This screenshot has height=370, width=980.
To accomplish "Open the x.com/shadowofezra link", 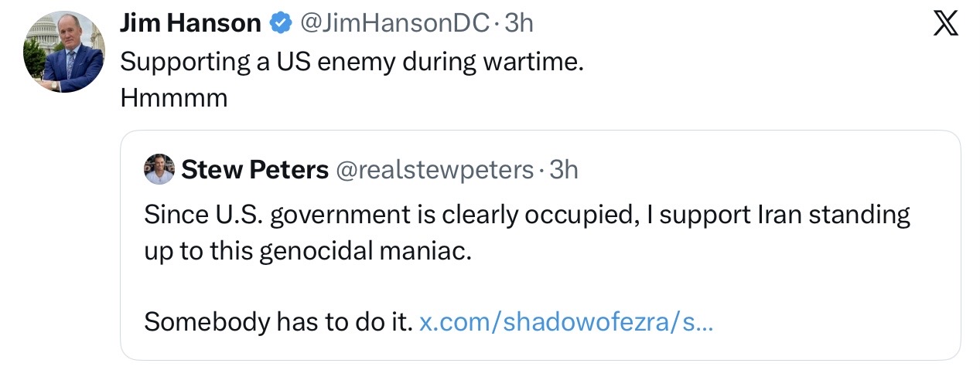I will pyautogui.click(x=565, y=321).
